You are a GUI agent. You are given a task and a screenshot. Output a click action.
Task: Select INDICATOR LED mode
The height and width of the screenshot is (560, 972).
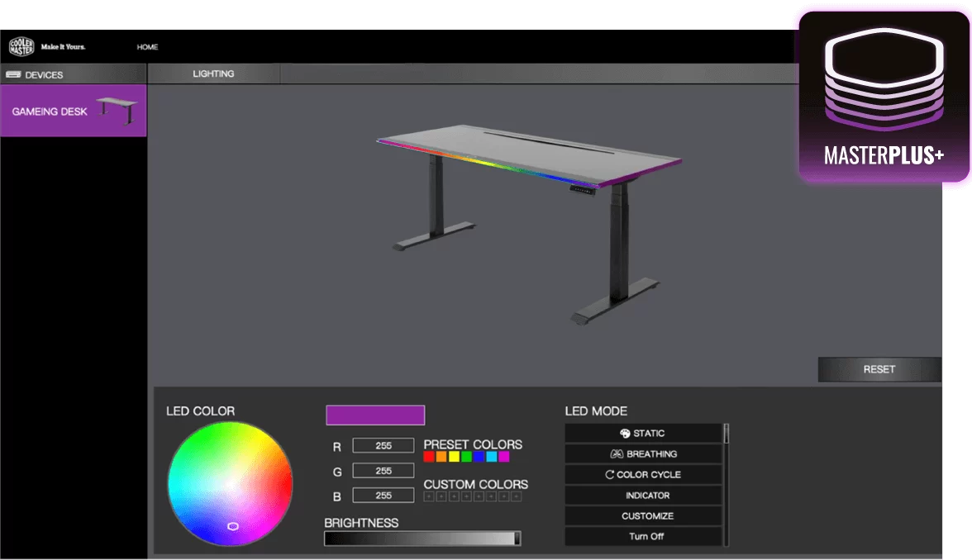pyautogui.click(x=643, y=496)
